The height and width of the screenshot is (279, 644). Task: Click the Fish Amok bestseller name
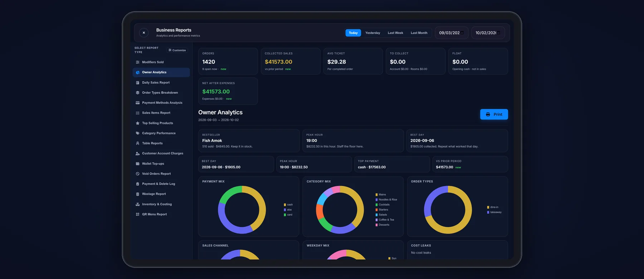click(x=212, y=141)
